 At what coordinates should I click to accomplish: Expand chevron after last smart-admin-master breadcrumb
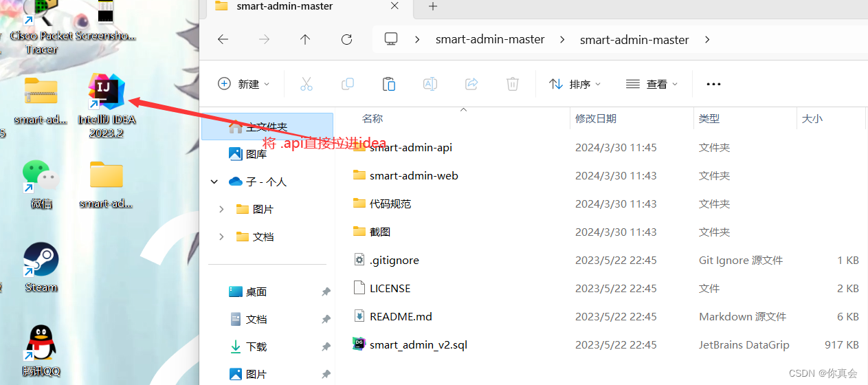(706, 39)
